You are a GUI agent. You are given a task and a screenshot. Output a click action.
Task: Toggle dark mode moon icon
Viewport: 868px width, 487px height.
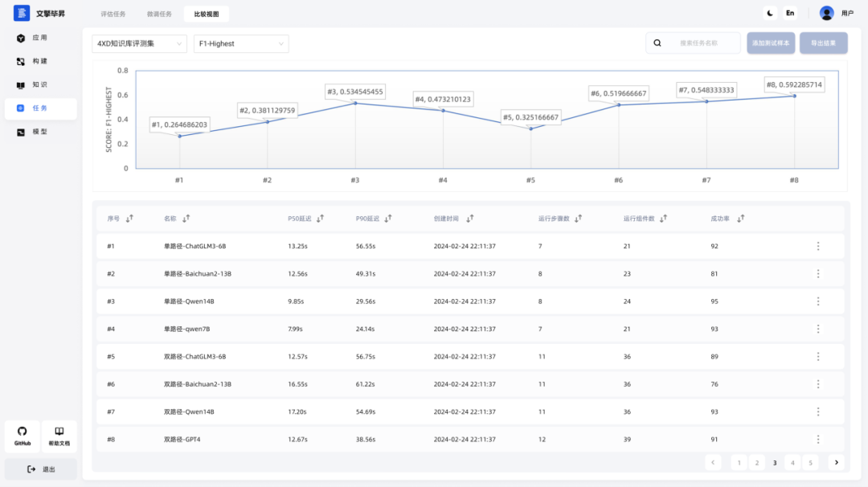tap(769, 14)
